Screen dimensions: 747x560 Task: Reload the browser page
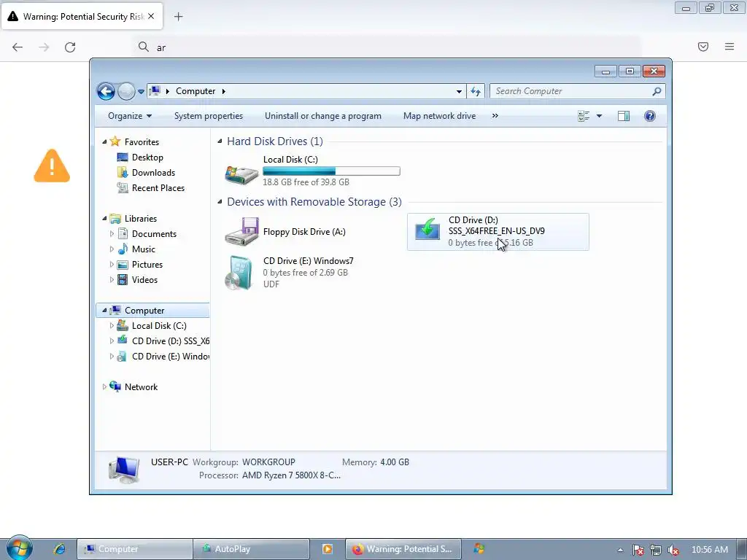tap(70, 47)
